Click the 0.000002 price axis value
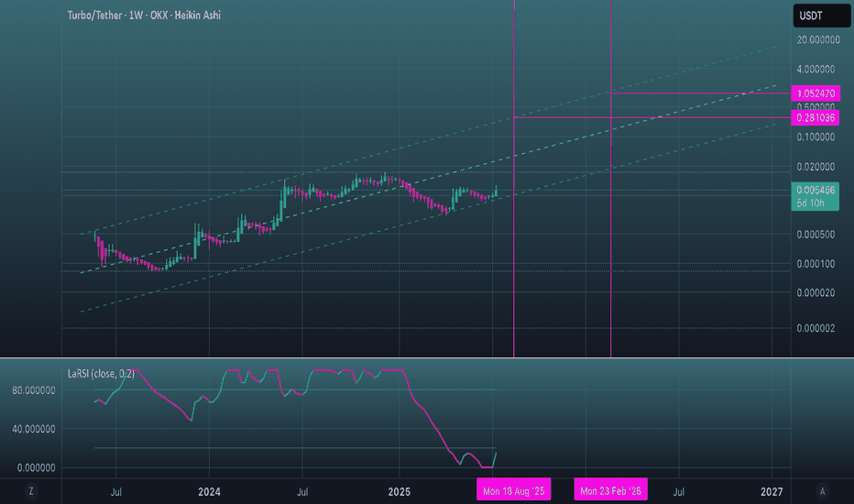Viewport: 854px width, 504px height. 816,328
